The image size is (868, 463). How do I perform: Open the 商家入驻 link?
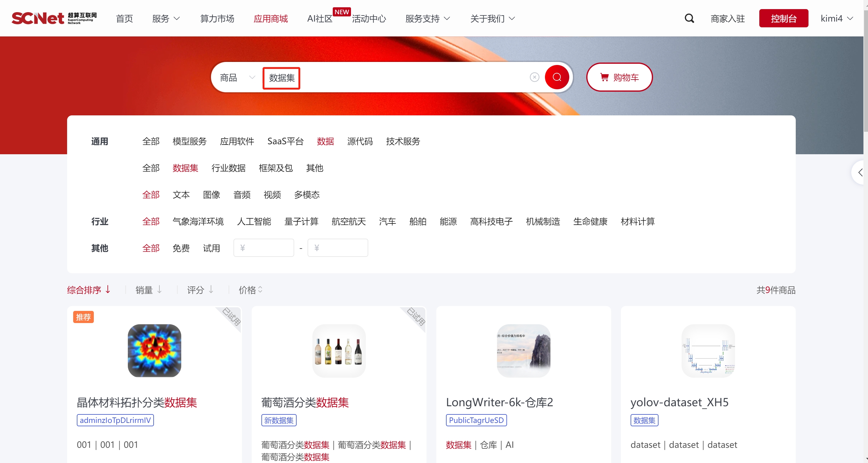pos(727,19)
